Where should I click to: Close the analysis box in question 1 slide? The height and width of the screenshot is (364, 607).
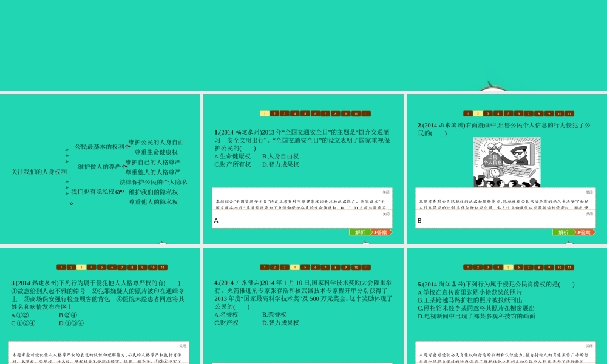pos(386,192)
